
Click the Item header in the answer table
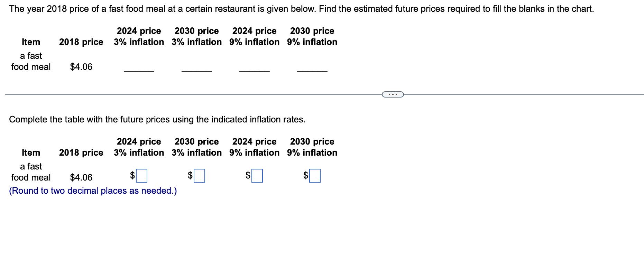(31, 153)
